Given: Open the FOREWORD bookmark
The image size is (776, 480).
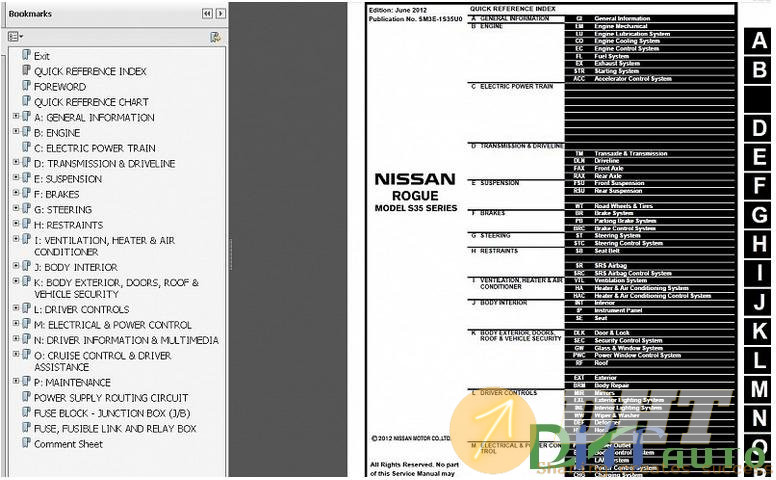Looking at the screenshot, I should tap(60, 87).
